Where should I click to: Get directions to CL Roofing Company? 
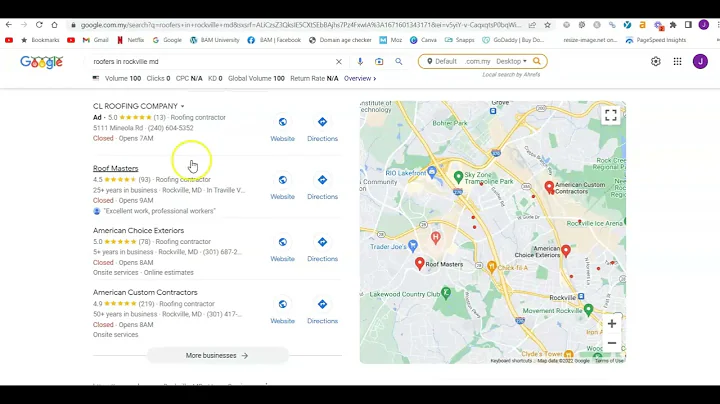coord(322,122)
